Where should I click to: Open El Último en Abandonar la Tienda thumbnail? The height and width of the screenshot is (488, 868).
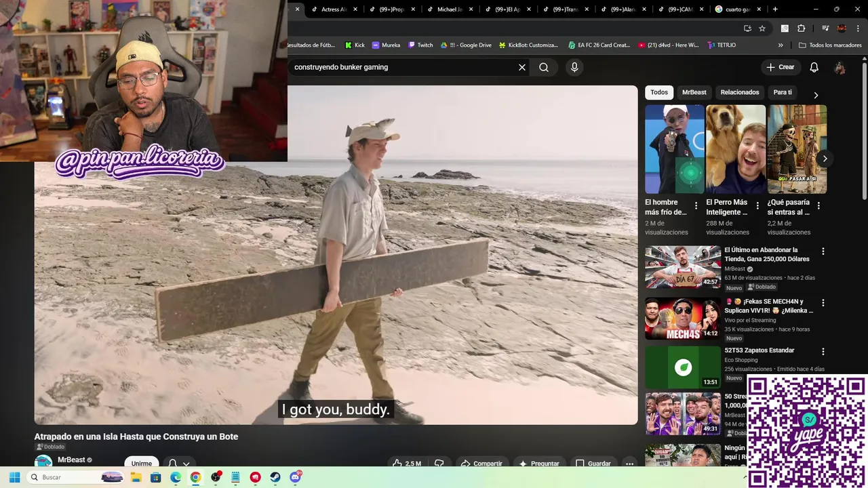tap(683, 267)
